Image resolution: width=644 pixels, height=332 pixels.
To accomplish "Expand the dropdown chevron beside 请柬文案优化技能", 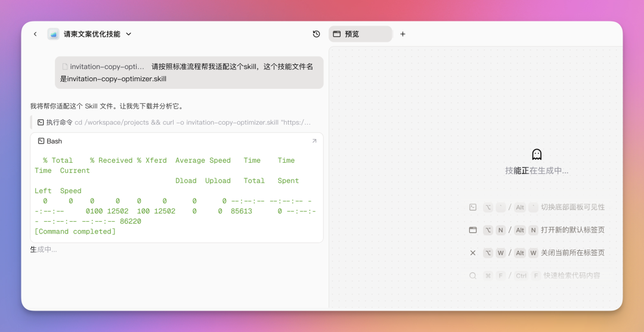I will pyautogui.click(x=129, y=34).
